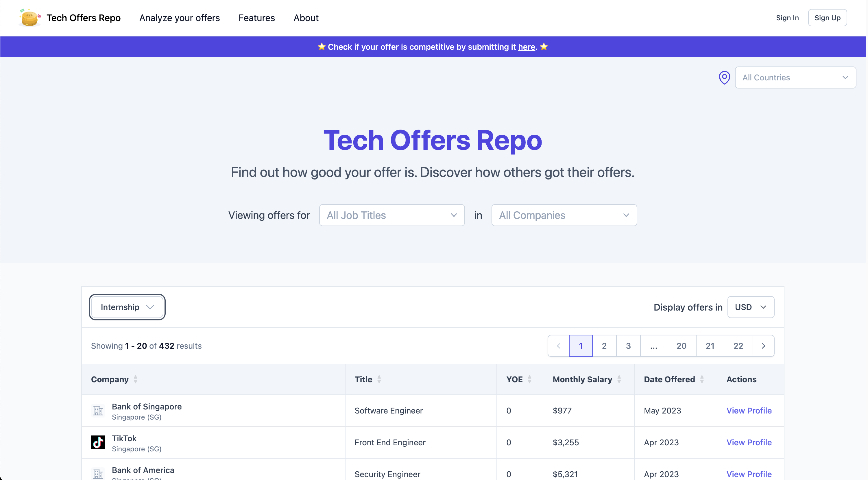Click the Tech Offers Repo brand text

tap(84, 18)
